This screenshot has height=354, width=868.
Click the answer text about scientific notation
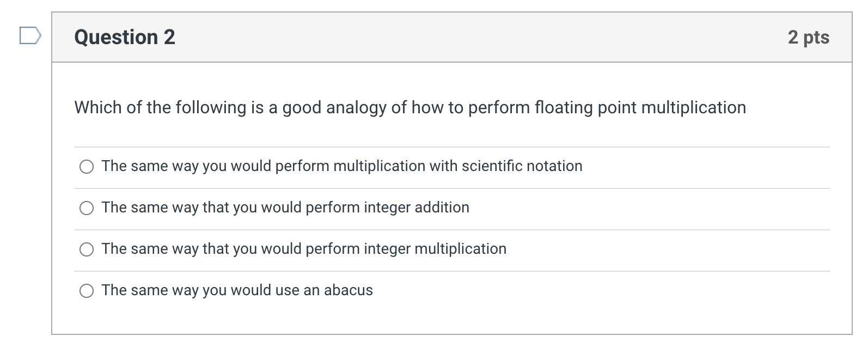341,166
